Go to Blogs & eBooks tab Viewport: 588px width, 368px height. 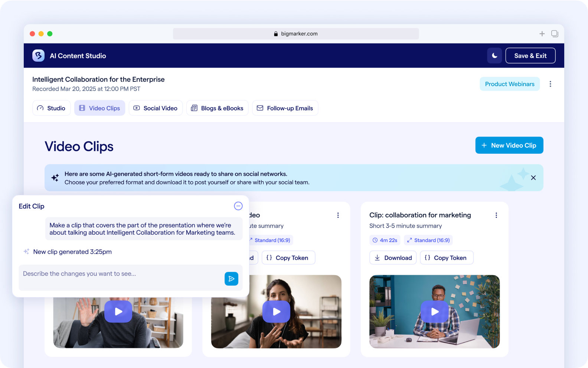coord(217,108)
